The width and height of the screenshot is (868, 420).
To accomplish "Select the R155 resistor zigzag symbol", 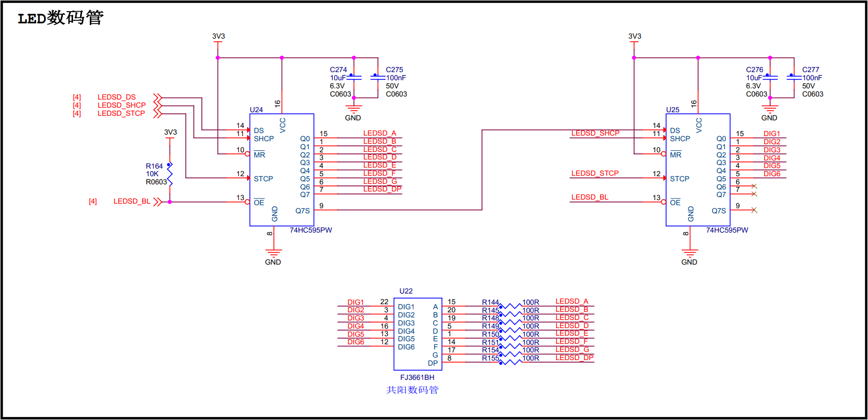I will [510, 362].
